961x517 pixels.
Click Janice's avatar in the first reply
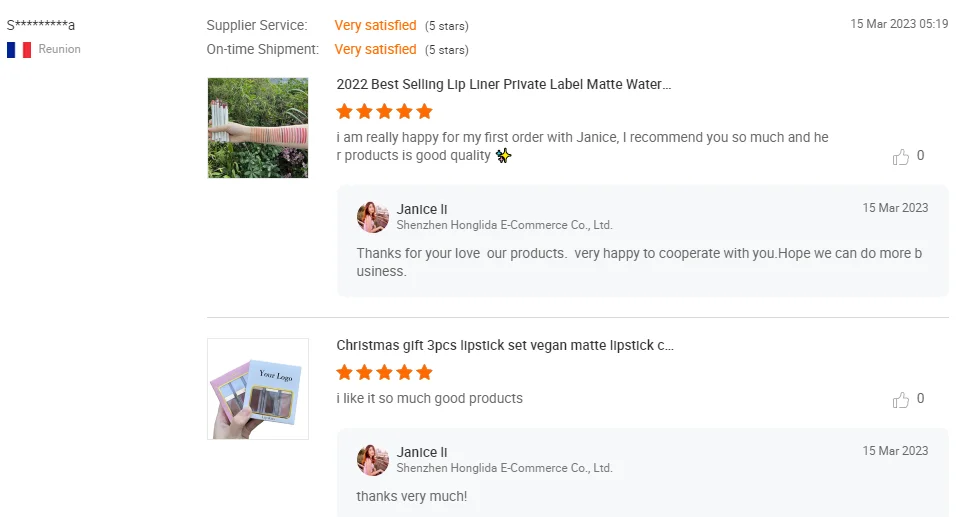click(373, 217)
